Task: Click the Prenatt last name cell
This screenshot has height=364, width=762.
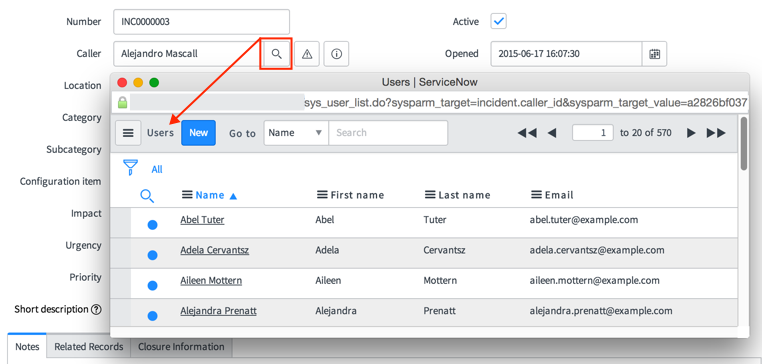Action: pyautogui.click(x=440, y=311)
